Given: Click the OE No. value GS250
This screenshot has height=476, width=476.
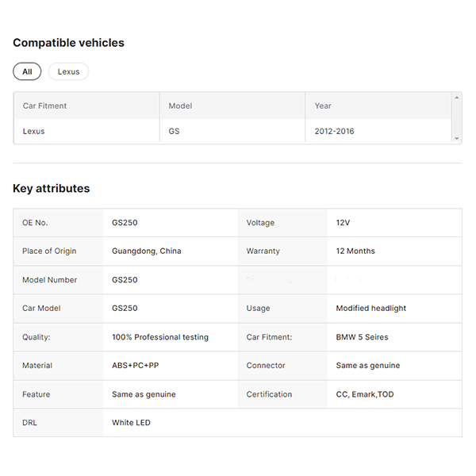Looking at the screenshot, I should pyautogui.click(x=125, y=223).
